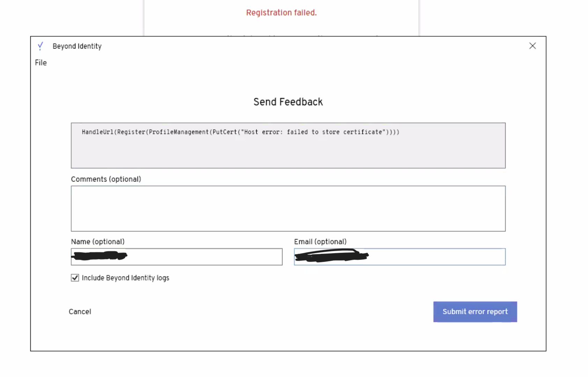Click the Name (optional) label
Screen dimensions: 588x377
click(98, 242)
